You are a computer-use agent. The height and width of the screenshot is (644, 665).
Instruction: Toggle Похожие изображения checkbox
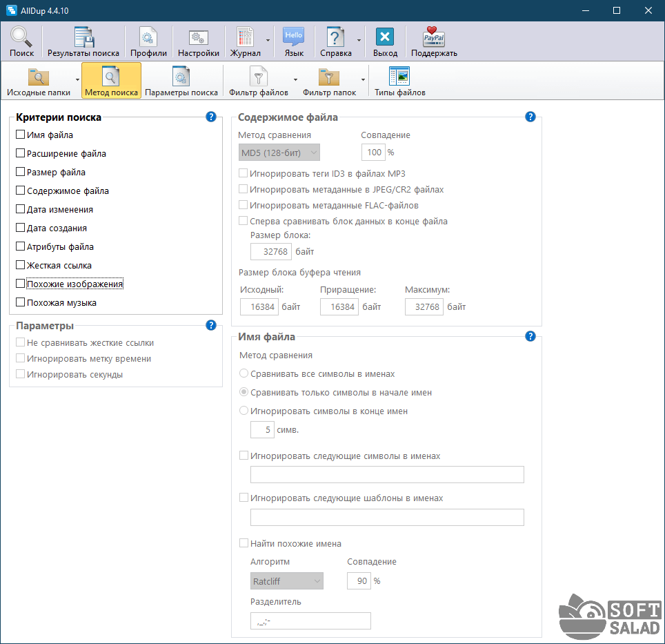click(21, 284)
